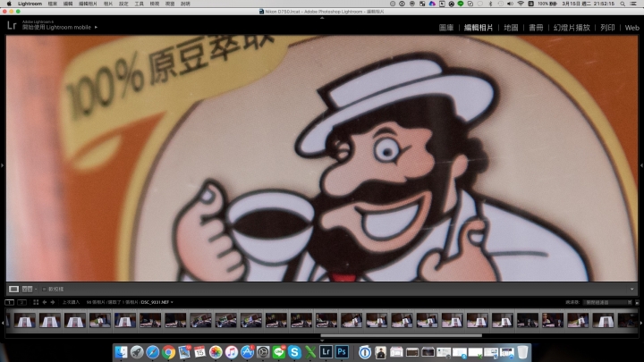644x362 pixels.
Task: Select main window display button 1
Action: tap(9, 302)
